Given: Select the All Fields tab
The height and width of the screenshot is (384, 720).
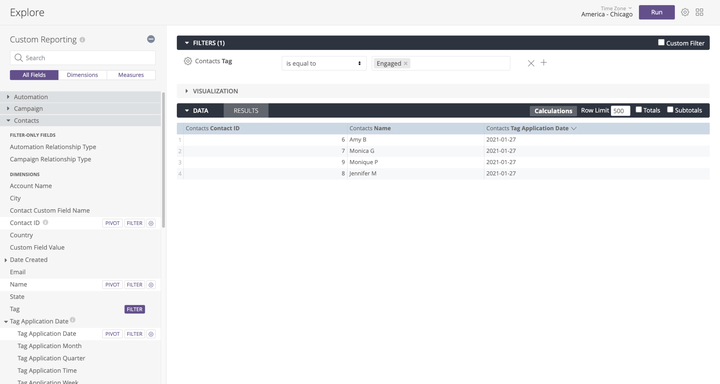Looking at the screenshot, I should [x=34, y=75].
